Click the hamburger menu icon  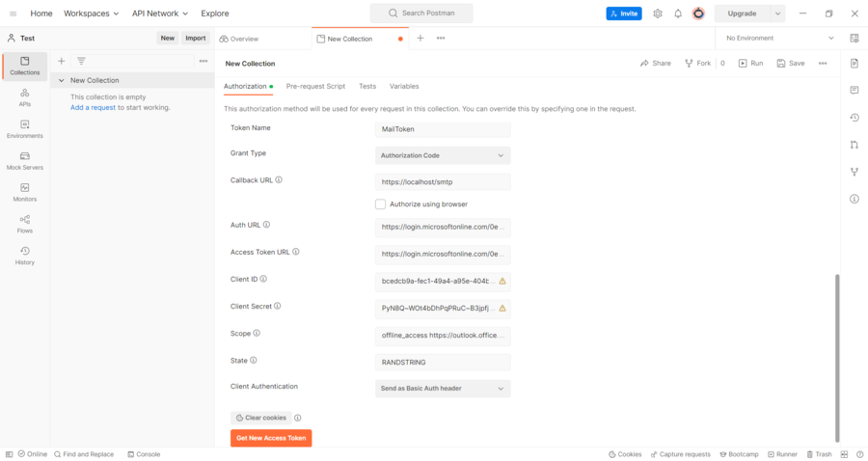tap(13, 14)
